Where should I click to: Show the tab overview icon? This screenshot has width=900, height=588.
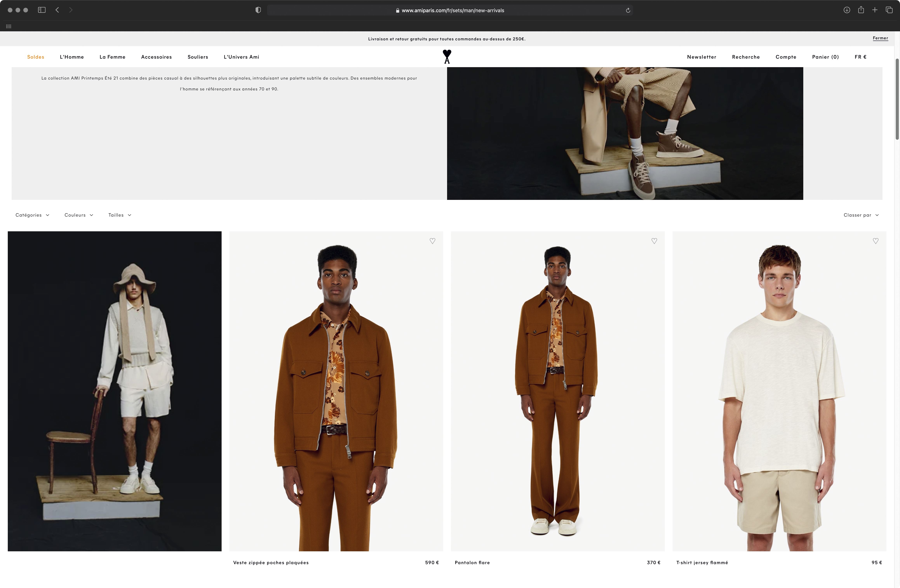tap(889, 10)
